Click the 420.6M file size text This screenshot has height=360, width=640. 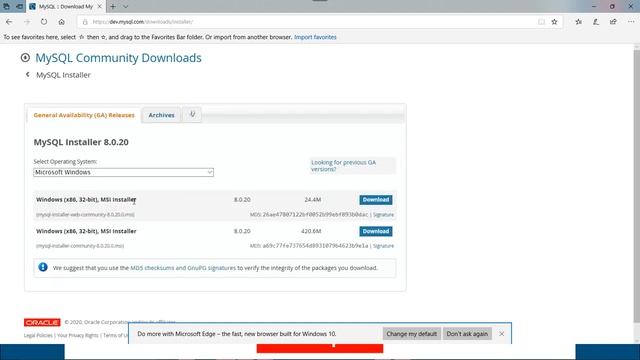click(311, 231)
